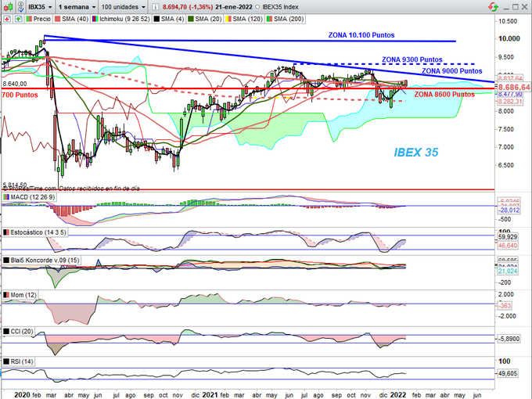
Task: Open Estocástico (14 3 5) panel label
Action: coord(35,232)
